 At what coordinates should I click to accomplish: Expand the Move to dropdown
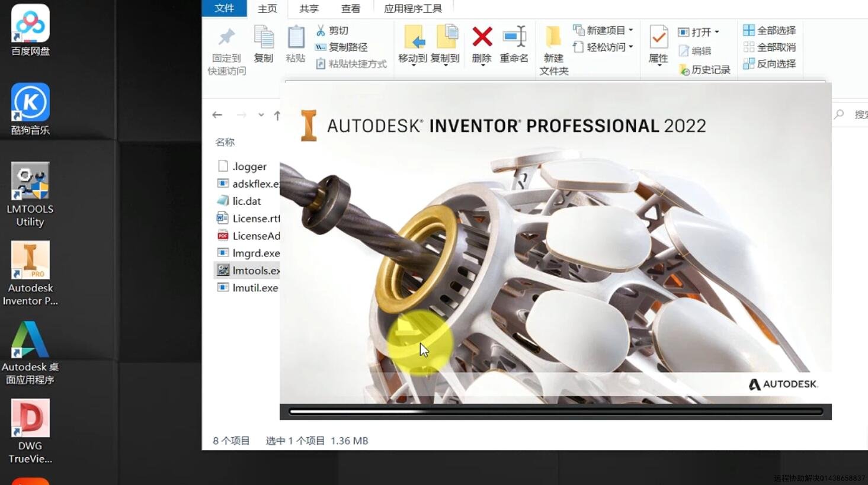click(413, 65)
